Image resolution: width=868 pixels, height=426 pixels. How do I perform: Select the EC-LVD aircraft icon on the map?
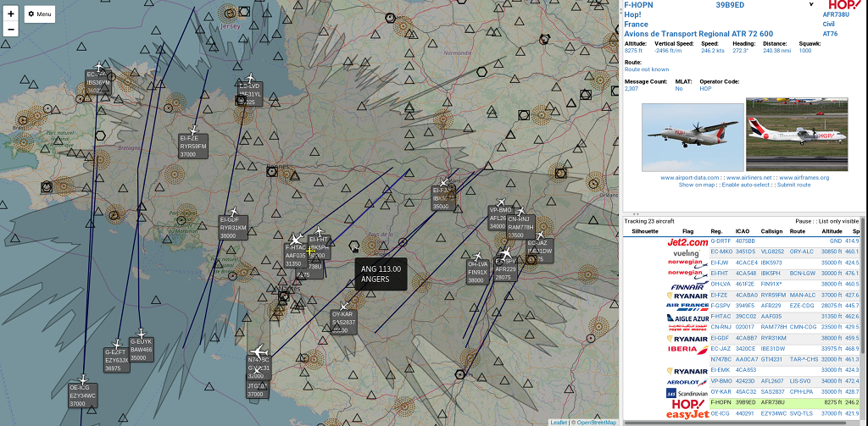tap(250, 78)
